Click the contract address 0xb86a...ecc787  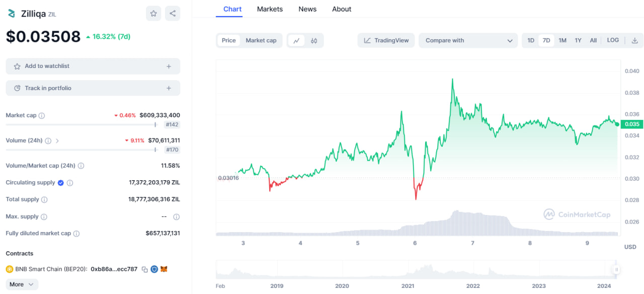point(114,269)
